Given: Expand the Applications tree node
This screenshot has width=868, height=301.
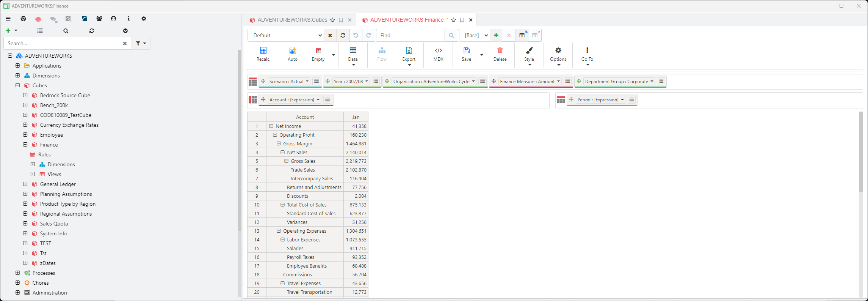Looking at the screenshot, I should 17,66.
